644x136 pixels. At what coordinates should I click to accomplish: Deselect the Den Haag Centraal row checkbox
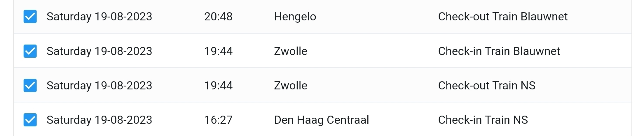[30, 120]
